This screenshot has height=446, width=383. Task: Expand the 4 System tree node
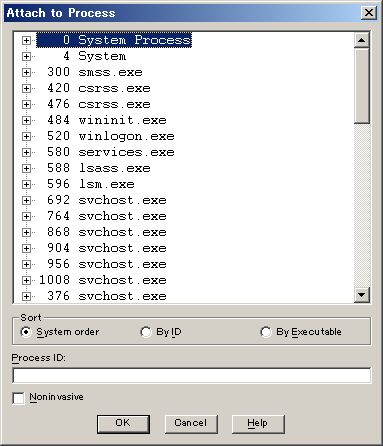(x=26, y=56)
